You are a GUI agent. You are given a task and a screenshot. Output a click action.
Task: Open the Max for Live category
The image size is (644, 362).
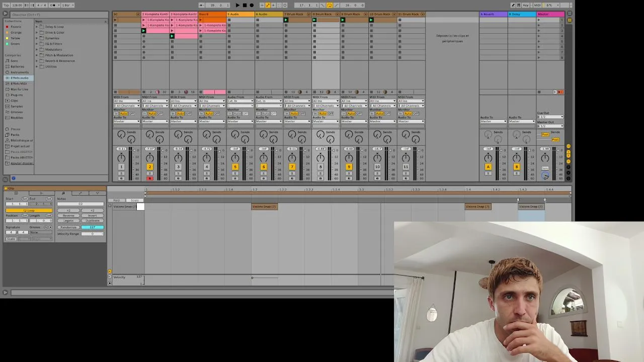[x=19, y=89]
